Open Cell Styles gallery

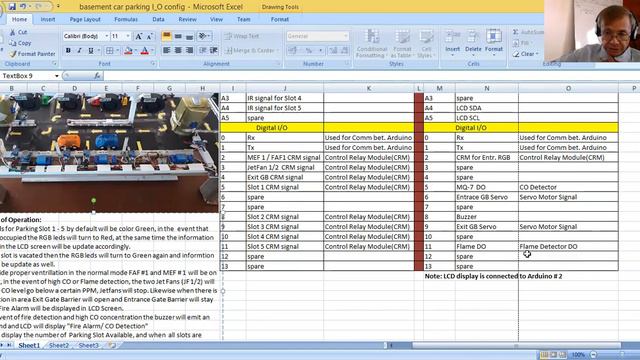click(x=426, y=43)
